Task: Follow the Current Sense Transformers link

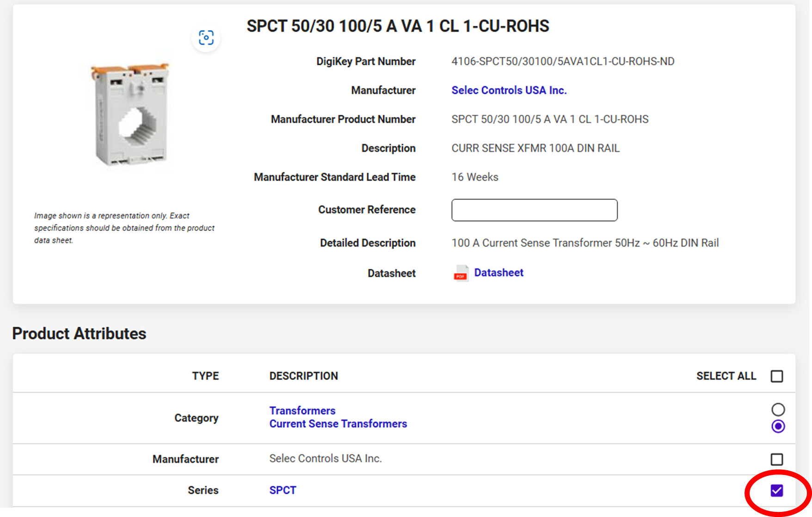Action: click(x=338, y=424)
